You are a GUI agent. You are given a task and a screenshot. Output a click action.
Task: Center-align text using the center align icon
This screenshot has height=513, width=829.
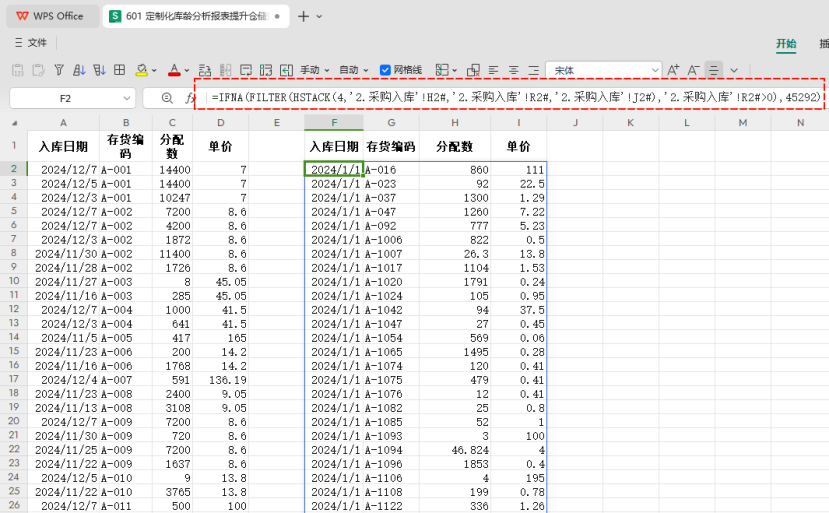[514, 70]
